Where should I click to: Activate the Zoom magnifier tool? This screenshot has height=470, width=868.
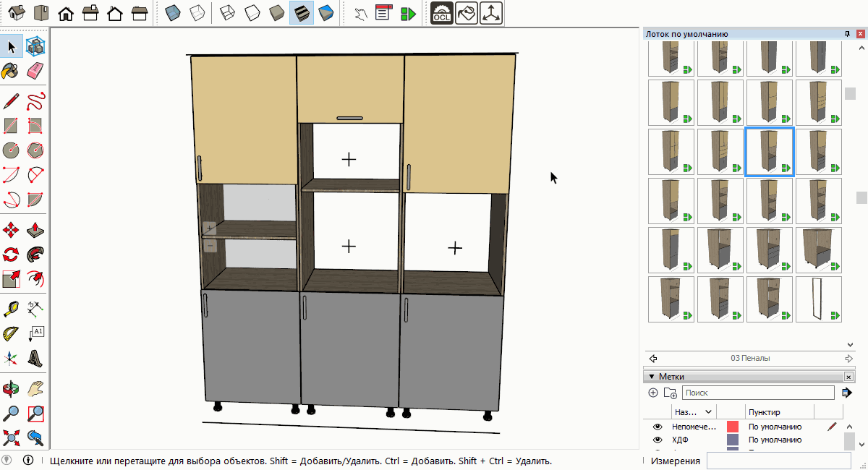[x=11, y=414]
